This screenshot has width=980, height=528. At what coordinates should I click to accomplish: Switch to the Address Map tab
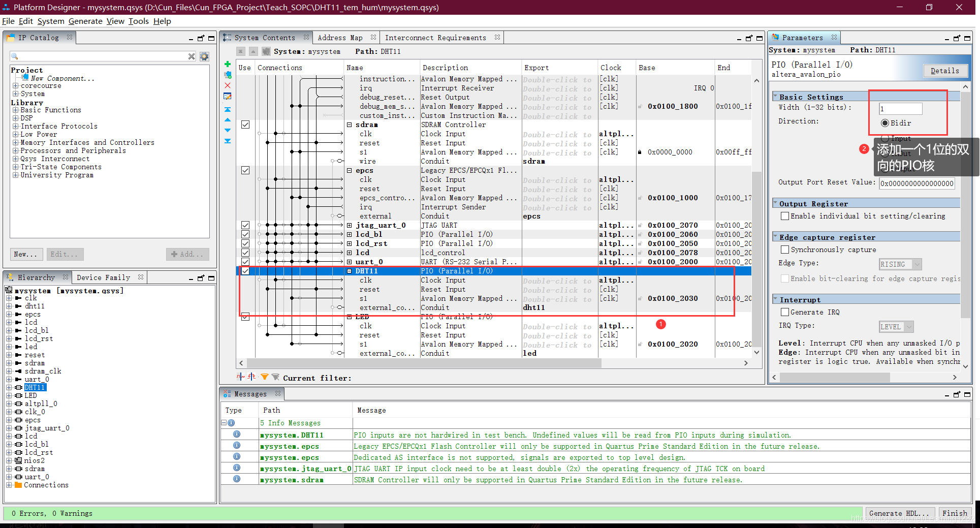[x=340, y=38]
